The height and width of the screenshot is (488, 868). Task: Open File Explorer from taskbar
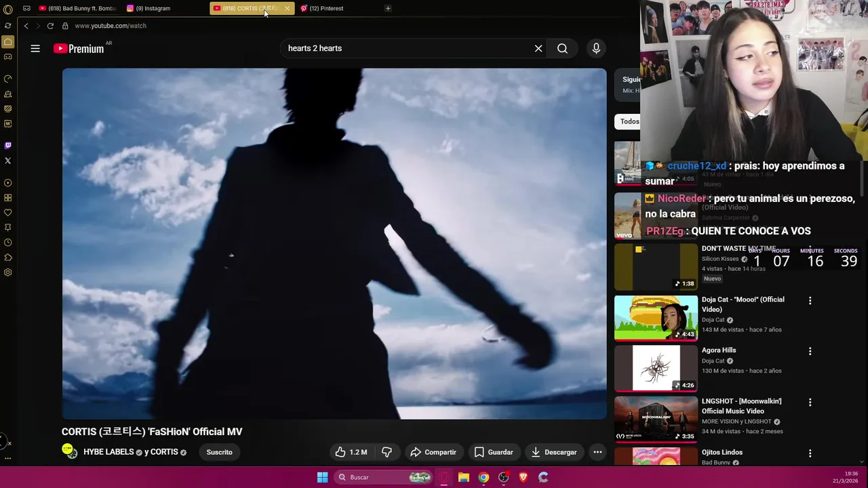click(464, 477)
